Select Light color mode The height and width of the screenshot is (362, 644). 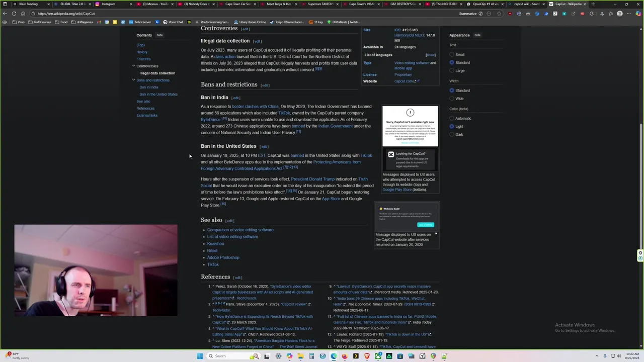point(452,126)
